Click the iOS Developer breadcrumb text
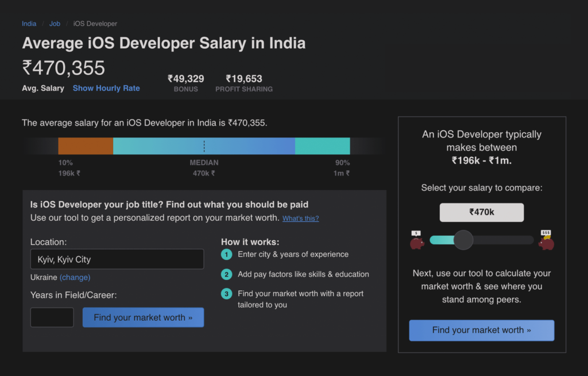Screen dimensions: 588x376 (95, 24)
